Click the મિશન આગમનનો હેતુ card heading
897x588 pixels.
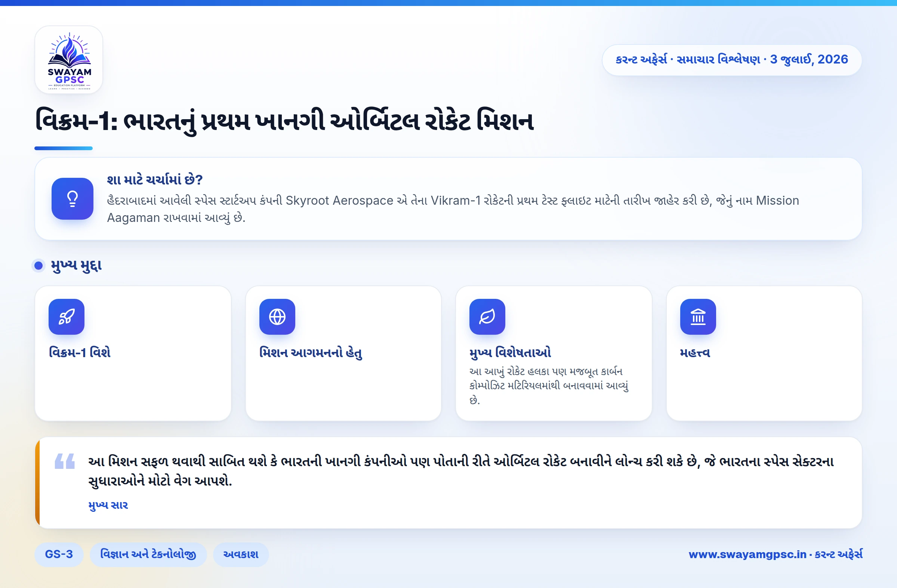coord(311,353)
